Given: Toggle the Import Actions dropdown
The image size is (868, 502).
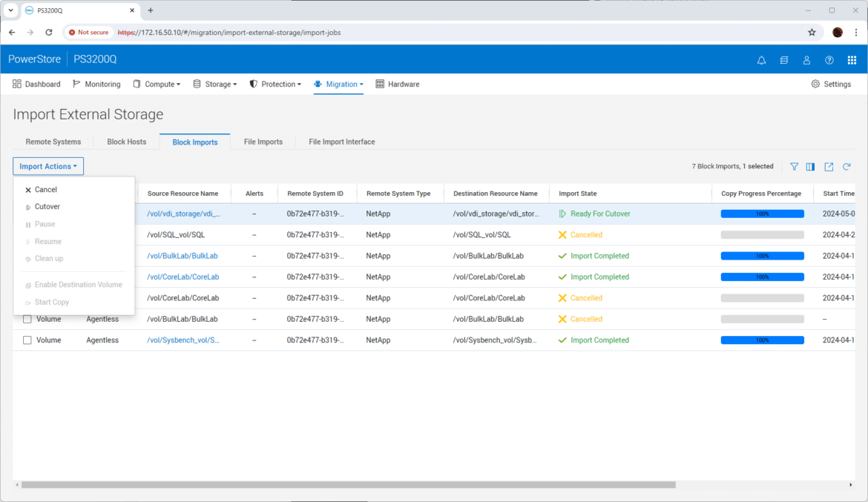Looking at the screenshot, I should [48, 167].
